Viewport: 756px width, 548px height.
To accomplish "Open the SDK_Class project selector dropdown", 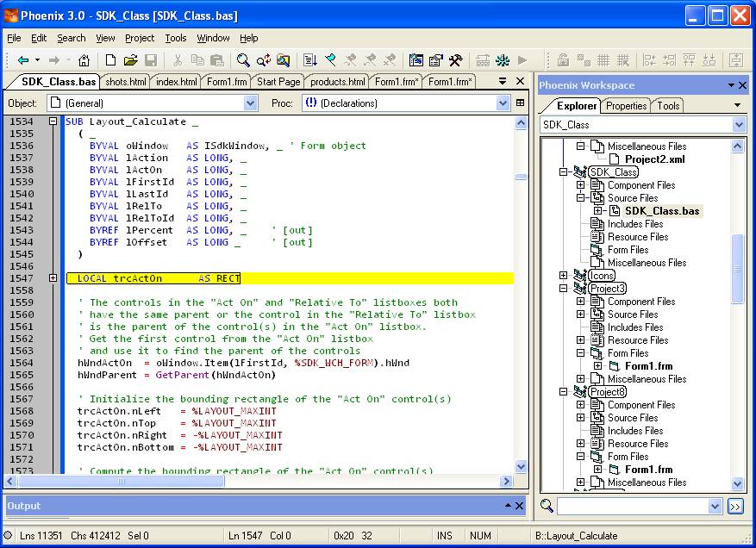I will coord(739,125).
